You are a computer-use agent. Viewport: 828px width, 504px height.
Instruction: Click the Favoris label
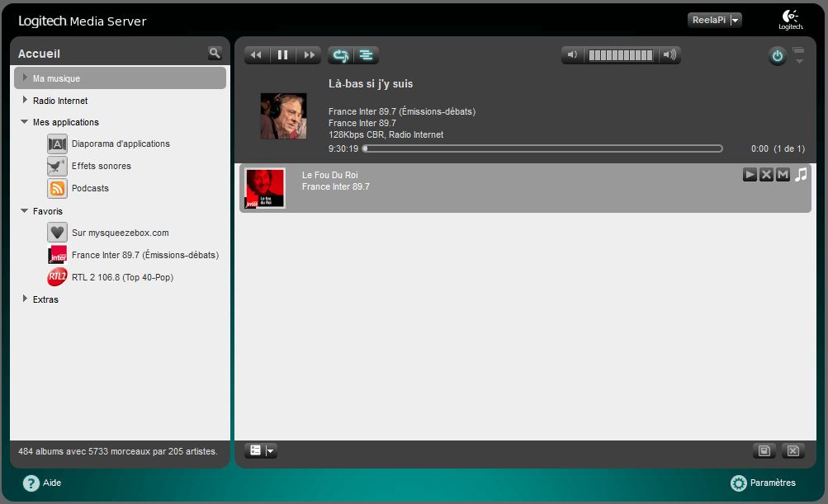click(x=48, y=211)
